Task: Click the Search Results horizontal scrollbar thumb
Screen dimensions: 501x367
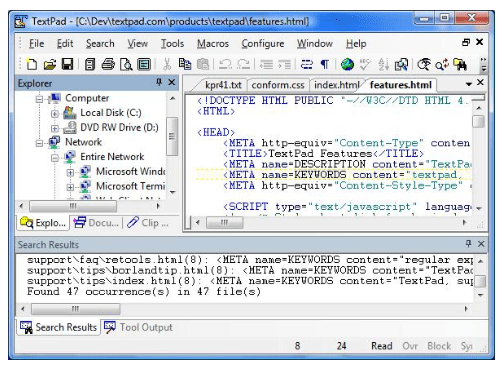Action: tap(76, 309)
